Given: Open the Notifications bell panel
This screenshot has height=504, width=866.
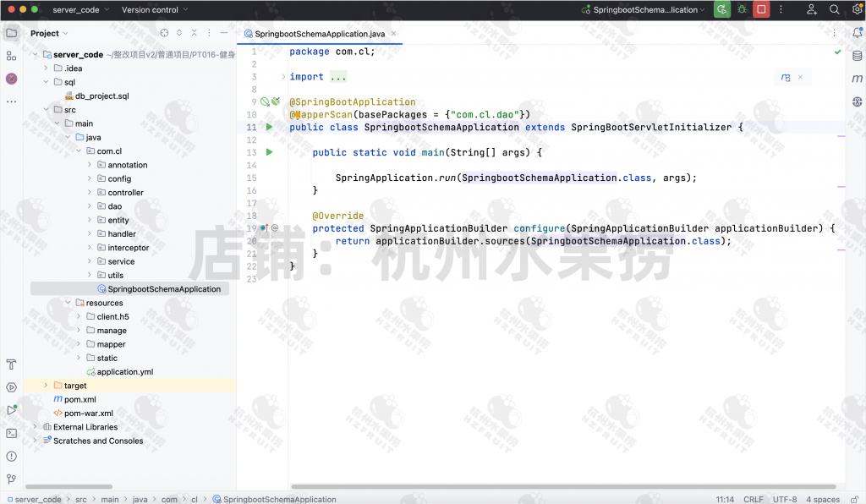Looking at the screenshot, I should point(857,33).
